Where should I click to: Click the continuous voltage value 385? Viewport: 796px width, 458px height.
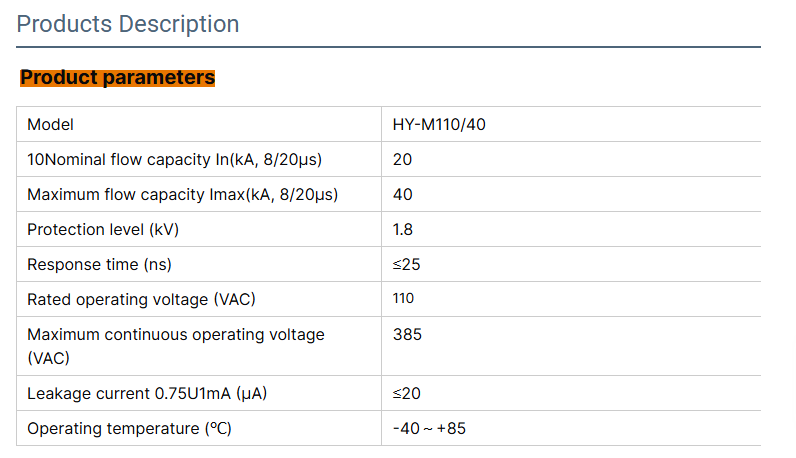coord(407,335)
